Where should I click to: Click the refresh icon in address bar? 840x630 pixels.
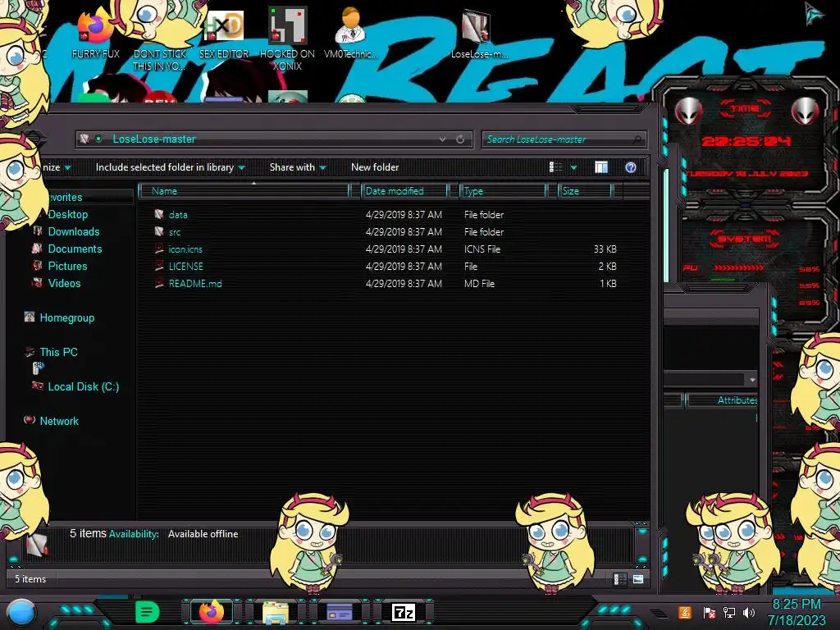pos(460,139)
